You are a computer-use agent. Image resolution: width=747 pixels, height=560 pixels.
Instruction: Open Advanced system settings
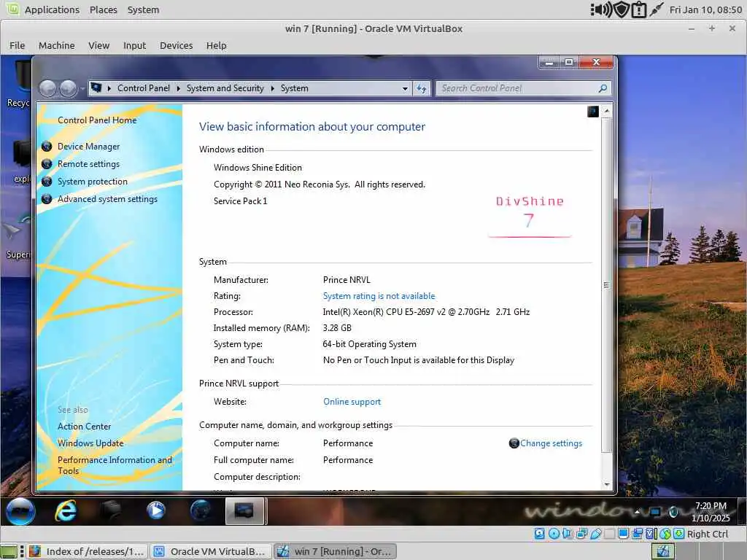107,200
